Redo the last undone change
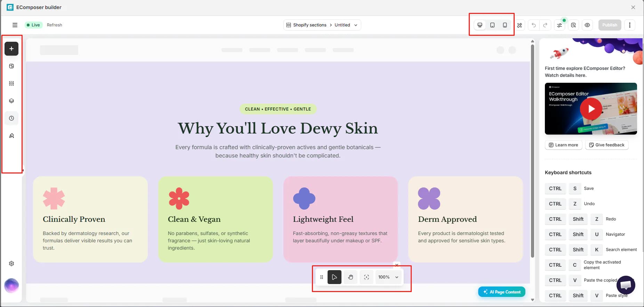The image size is (644, 307). point(545,25)
